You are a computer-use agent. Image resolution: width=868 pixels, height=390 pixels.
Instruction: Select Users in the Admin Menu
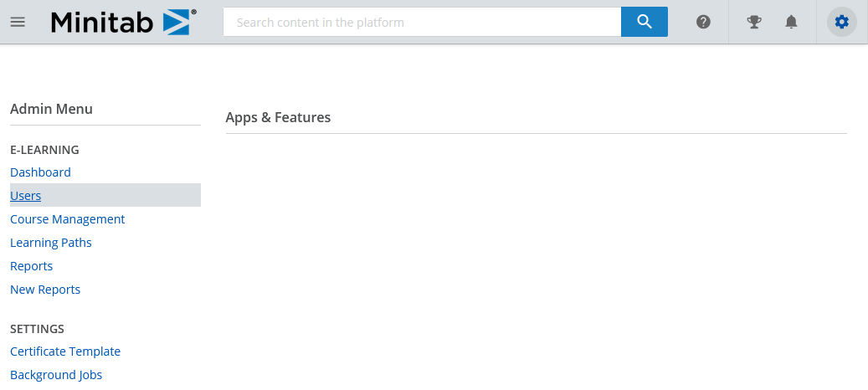tap(25, 196)
